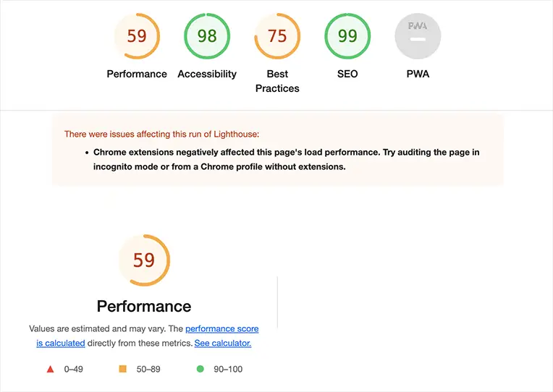553x392 pixels.
Task: Click the red triangle 0–49 legend icon
Action: (x=51, y=369)
